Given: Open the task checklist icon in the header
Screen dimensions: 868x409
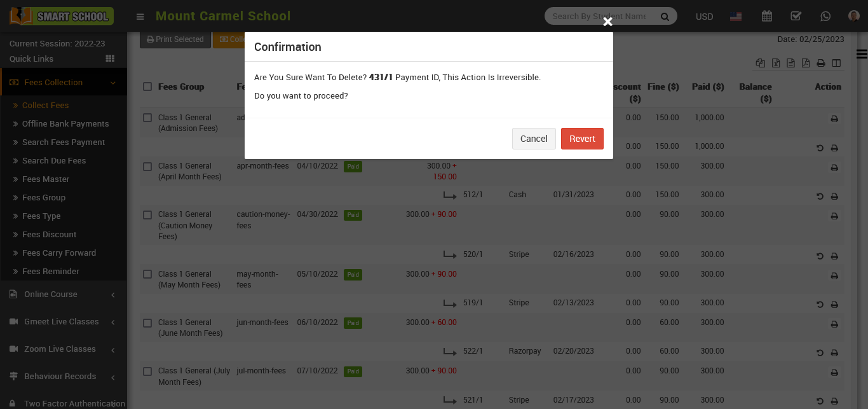Looking at the screenshot, I should pyautogui.click(x=796, y=17).
